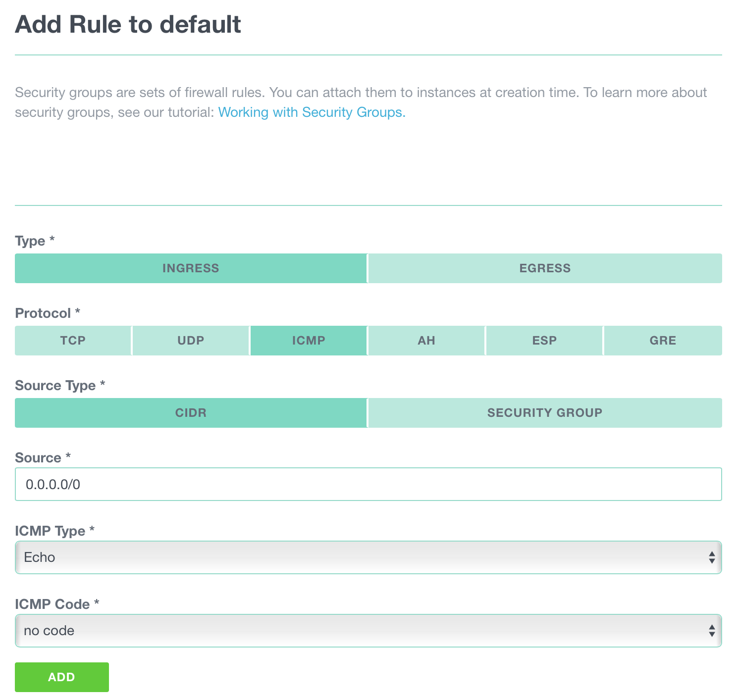Open the ICMP Code dropdown

[368, 631]
